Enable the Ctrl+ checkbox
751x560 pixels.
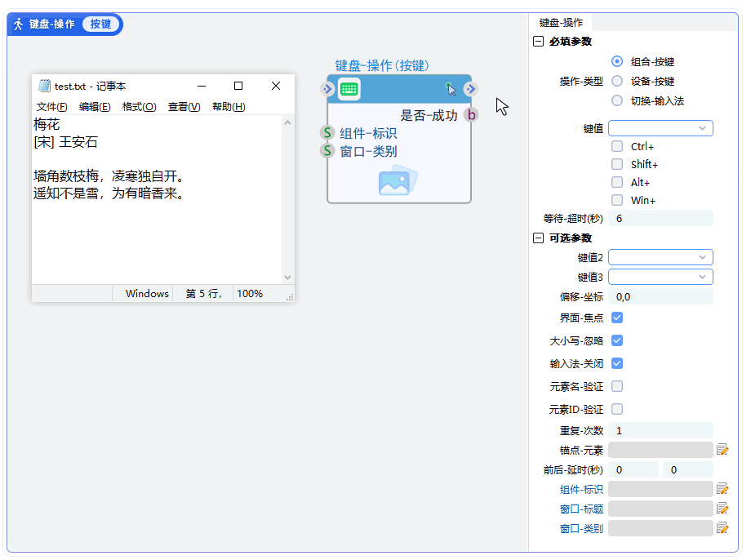tap(617, 146)
